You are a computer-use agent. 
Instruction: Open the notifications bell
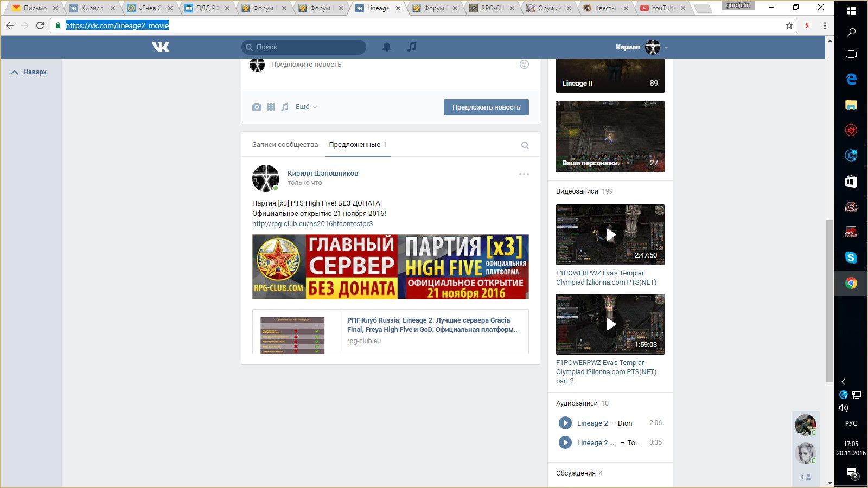pos(387,47)
